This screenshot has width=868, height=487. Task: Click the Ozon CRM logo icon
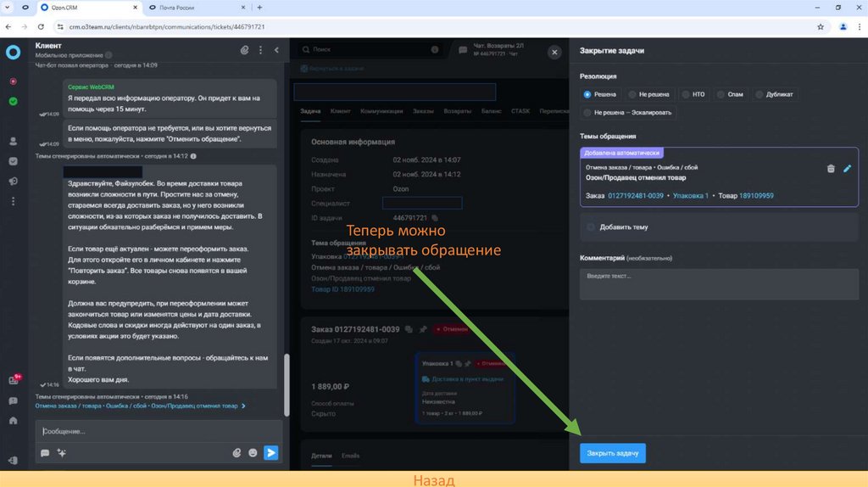14,52
